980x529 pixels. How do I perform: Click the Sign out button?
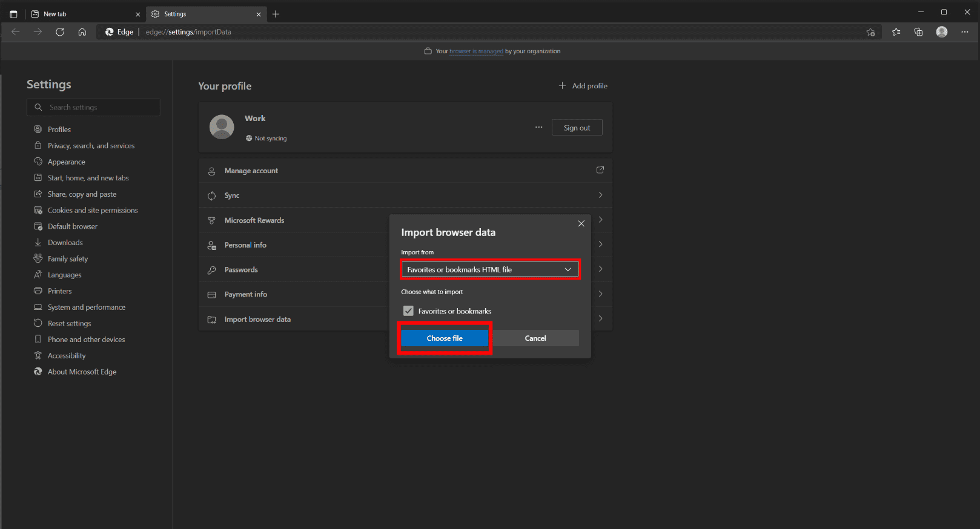[x=577, y=128]
